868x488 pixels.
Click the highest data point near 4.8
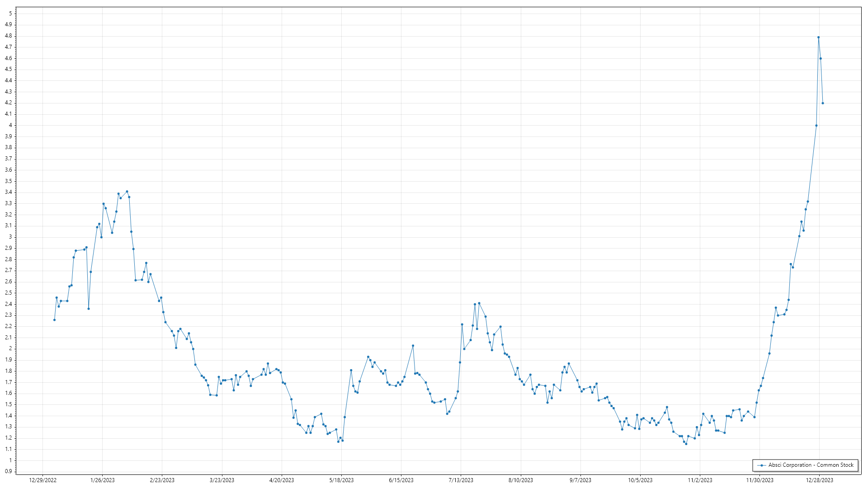818,38
